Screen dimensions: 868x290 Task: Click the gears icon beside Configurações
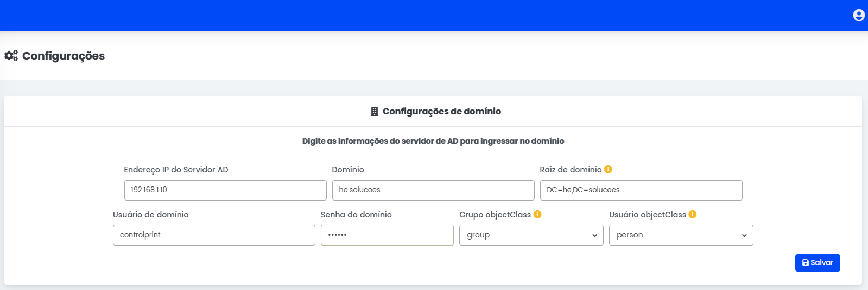coord(11,56)
